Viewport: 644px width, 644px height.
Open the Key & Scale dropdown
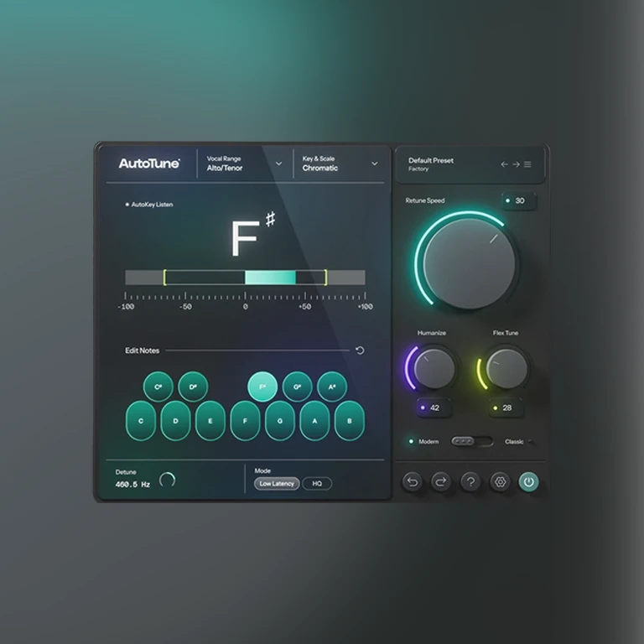pos(374,164)
